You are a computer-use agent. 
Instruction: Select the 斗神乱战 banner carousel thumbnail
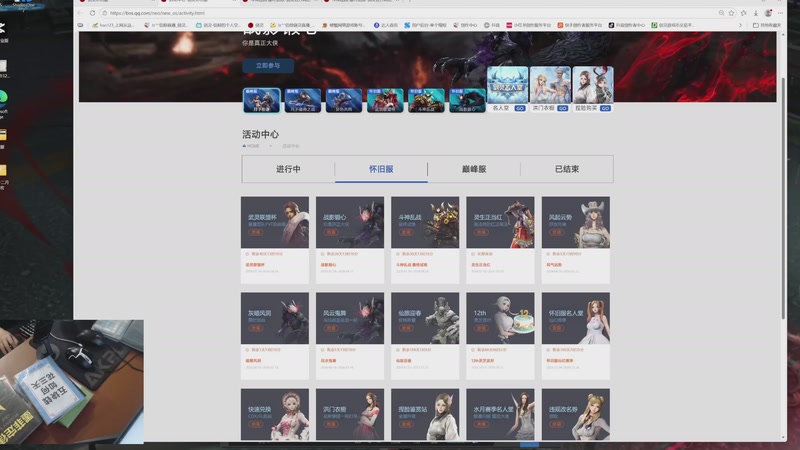426,100
